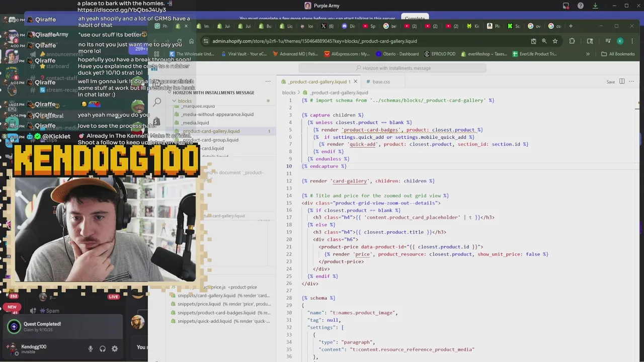644x362 pixels.
Task: Switch to the X (6) browser tab
Action: click(x=328, y=26)
